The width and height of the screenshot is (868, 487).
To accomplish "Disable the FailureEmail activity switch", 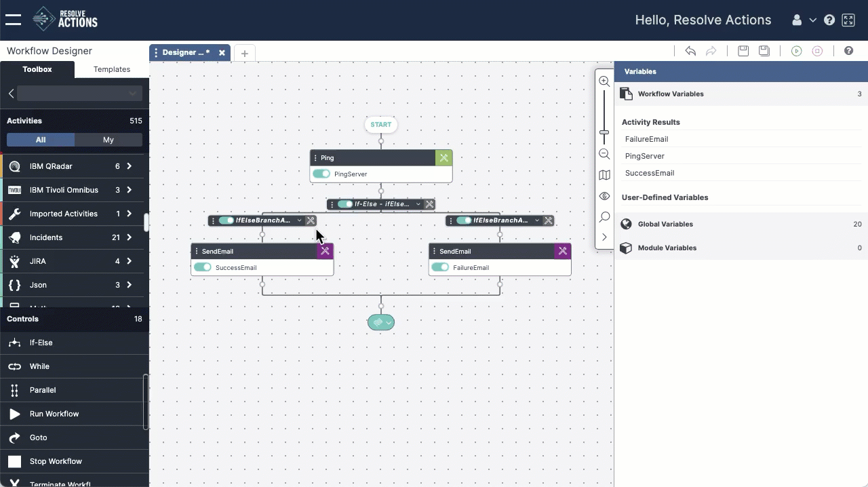I will tap(440, 267).
